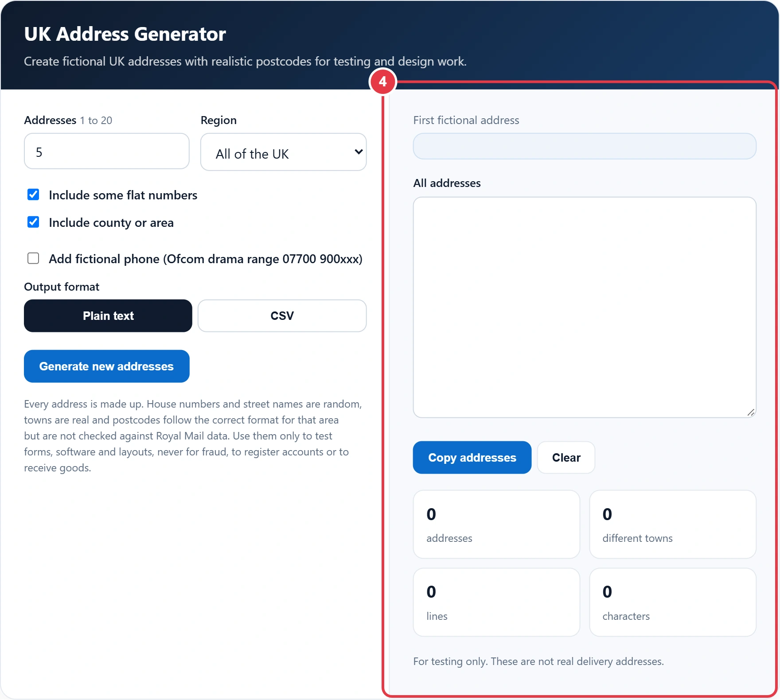Image resolution: width=780 pixels, height=700 pixels.
Task: Click the 'different towns' count card
Action: 673,525
